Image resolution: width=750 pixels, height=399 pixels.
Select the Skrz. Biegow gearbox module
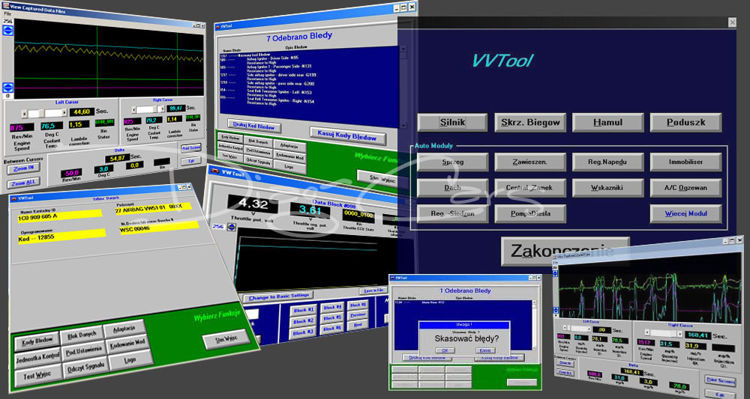(530, 122)
